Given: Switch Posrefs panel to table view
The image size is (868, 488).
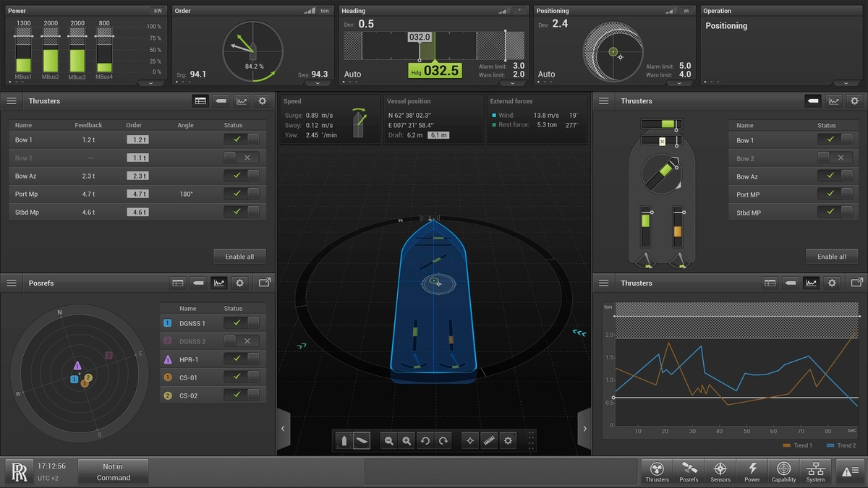Looking at the screenshot, I should point(178,283).
